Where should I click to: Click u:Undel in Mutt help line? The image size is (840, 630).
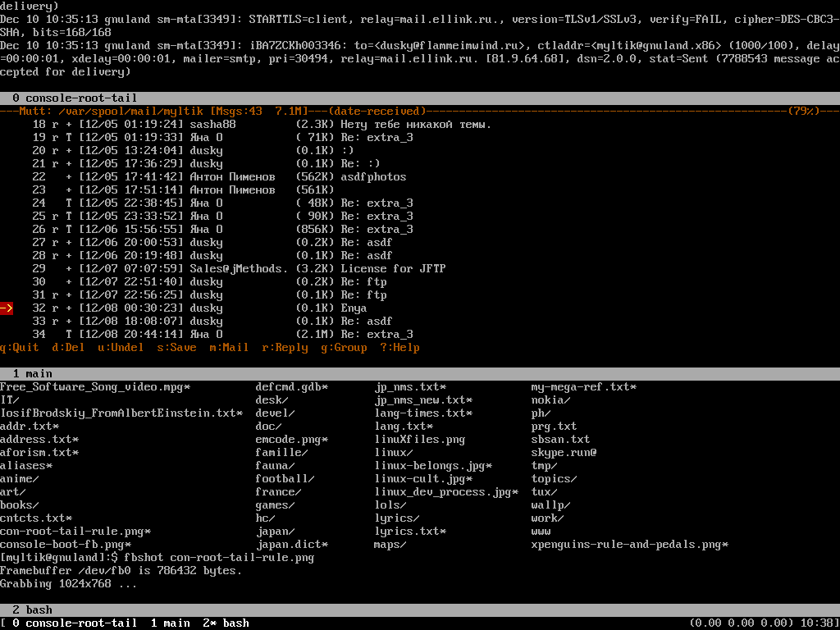[121, 348]
